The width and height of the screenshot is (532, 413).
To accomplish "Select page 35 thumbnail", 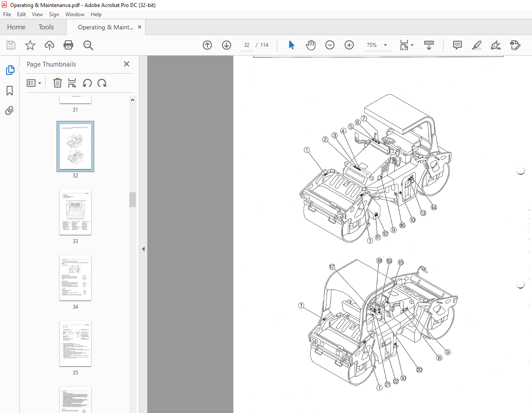I will coord(75,344).
